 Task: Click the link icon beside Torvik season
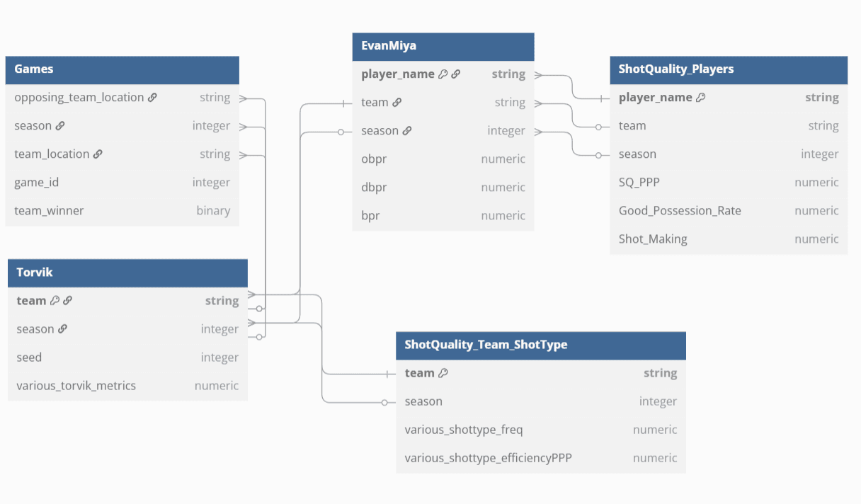tap(63, 329)
